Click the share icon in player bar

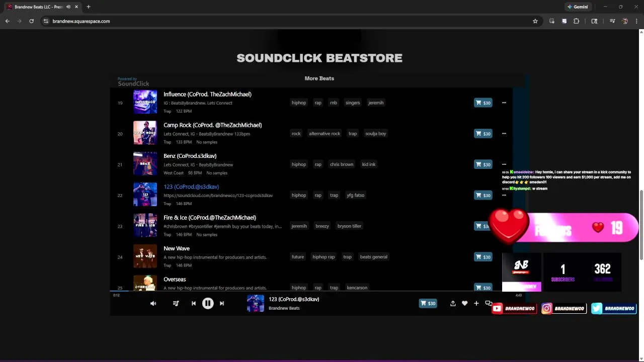[453, 303]
